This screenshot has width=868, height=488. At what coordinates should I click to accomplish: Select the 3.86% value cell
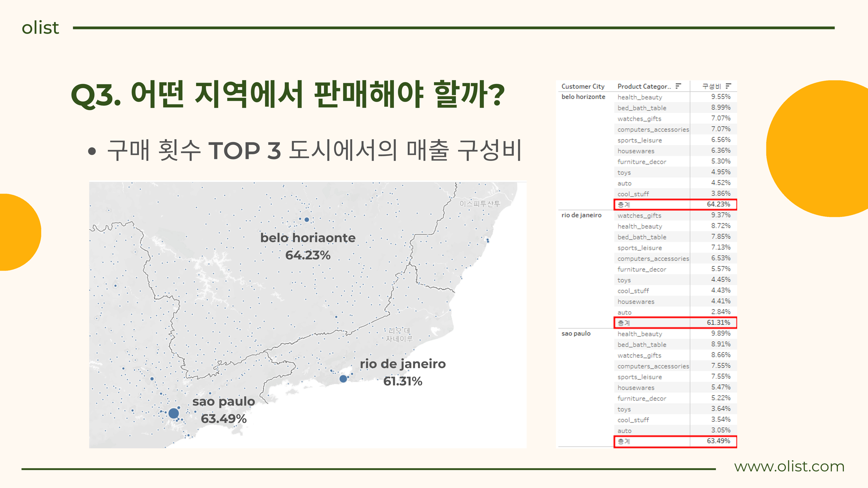coord(721,194)
